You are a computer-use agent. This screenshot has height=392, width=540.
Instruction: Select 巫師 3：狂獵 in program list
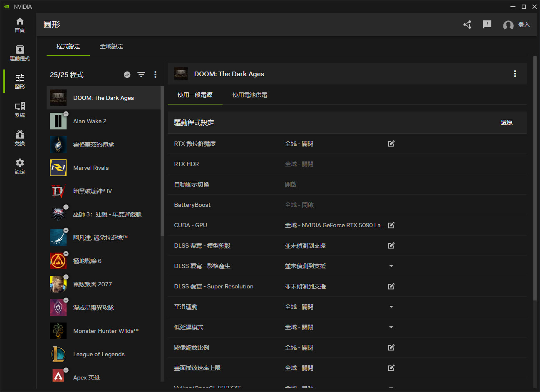[103, 214]
